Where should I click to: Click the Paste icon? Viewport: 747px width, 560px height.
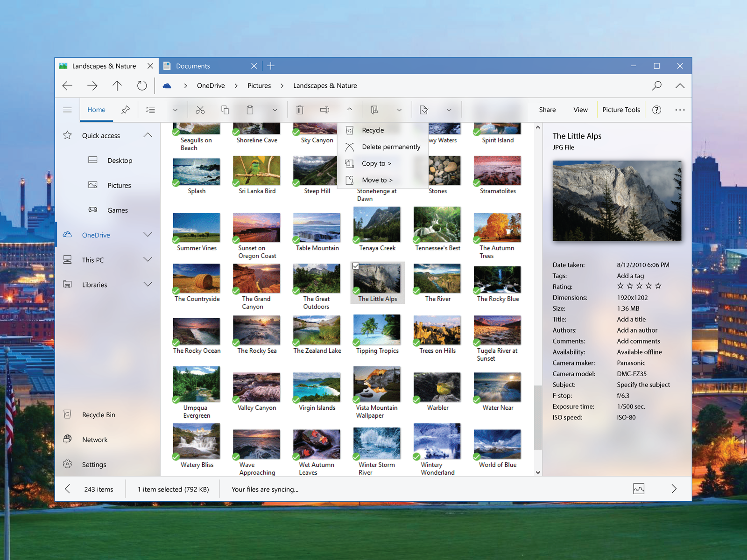pyautogui.click(x=250, y=109)
